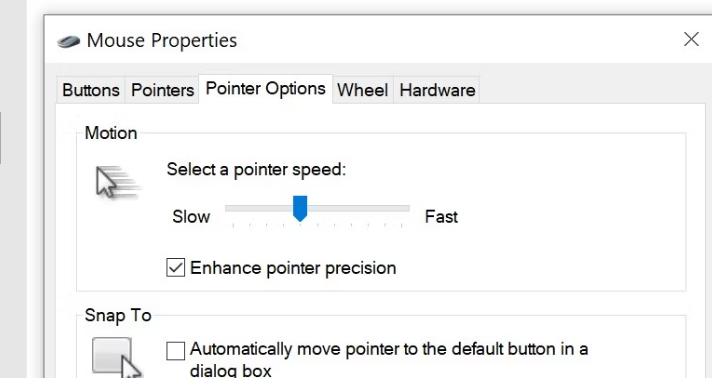Image resolution: width=712 pixels, height=389 pixels.
Task: Click the Snap To button pointer icon
Action: pyautogui.click(x=117, y=358)
